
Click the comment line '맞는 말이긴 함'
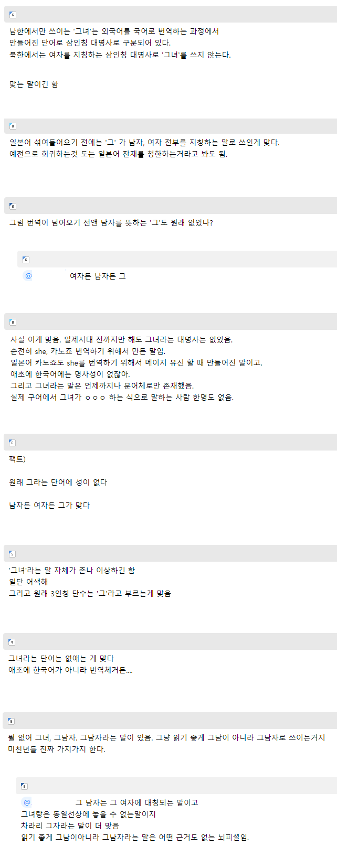click(34, 84)
